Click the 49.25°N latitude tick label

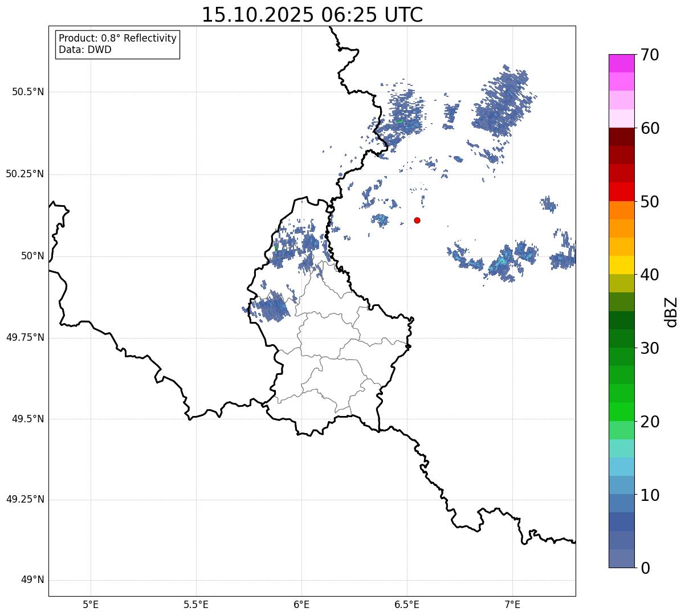pyautogui.click(x=25, y=500)
